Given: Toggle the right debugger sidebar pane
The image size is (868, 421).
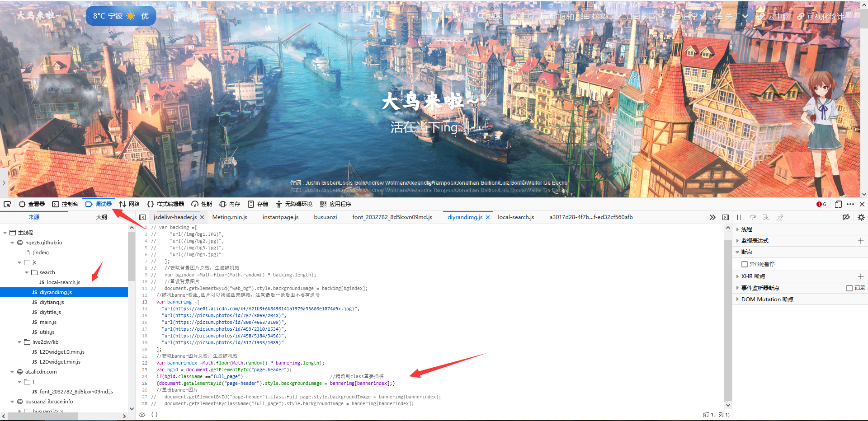Looking at the screenshot, I should 726,217.
